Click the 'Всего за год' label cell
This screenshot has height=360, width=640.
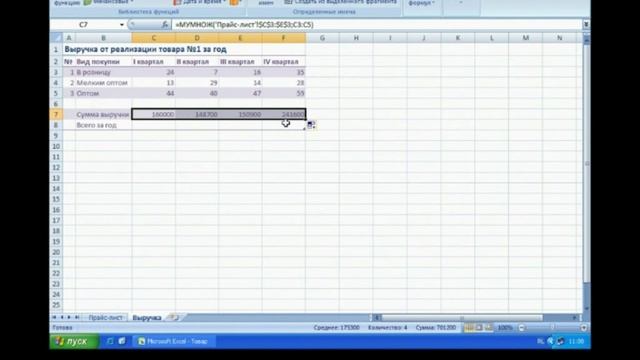click(103, 125)
